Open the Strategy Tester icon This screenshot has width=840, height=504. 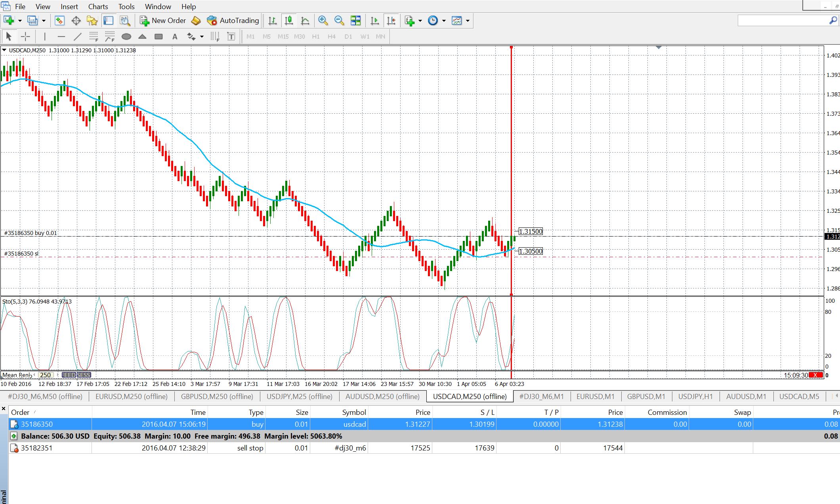coord(125,21)
